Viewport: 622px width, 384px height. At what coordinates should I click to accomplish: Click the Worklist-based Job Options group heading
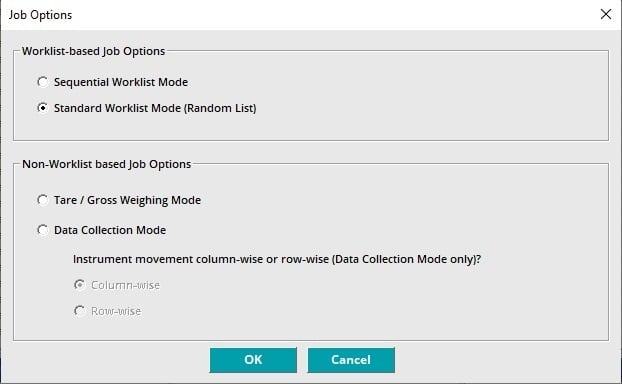[93, 51]
